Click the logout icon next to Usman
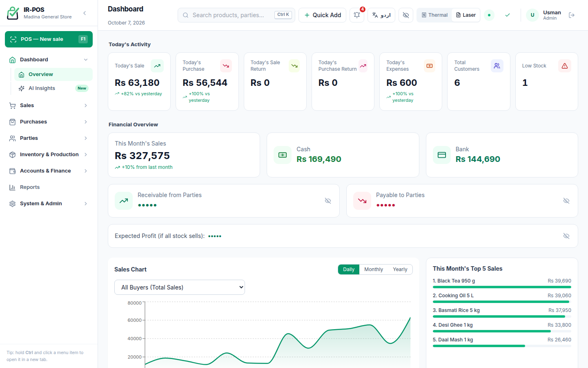 572,15
